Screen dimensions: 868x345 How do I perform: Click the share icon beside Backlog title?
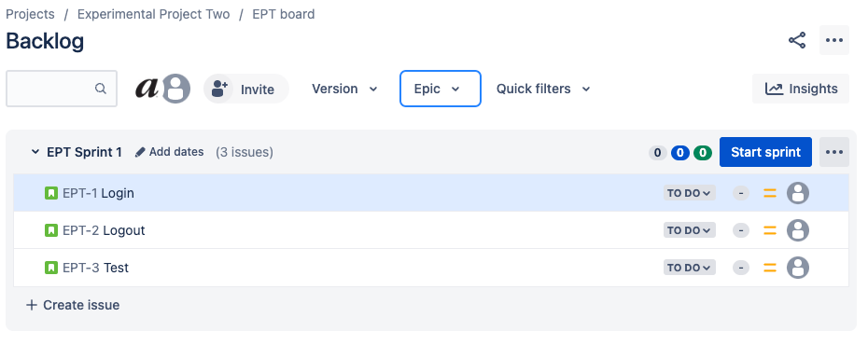coord(796,40)
